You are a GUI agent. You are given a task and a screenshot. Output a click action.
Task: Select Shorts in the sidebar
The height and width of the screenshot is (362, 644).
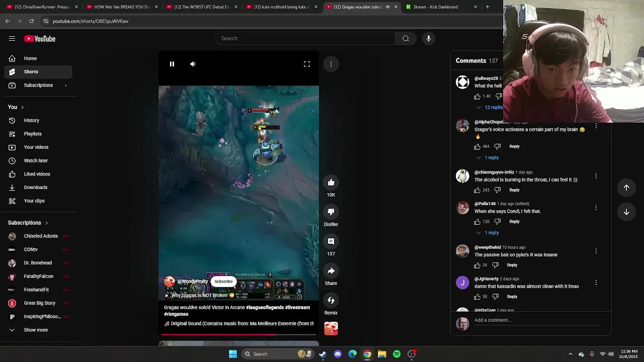[x=38, y=72]
